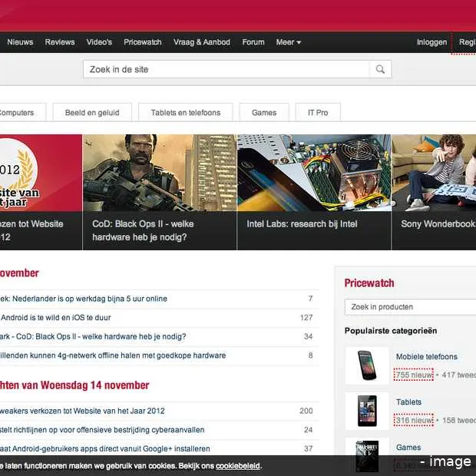Go to the Pricewatch menu item

point(143,42)
